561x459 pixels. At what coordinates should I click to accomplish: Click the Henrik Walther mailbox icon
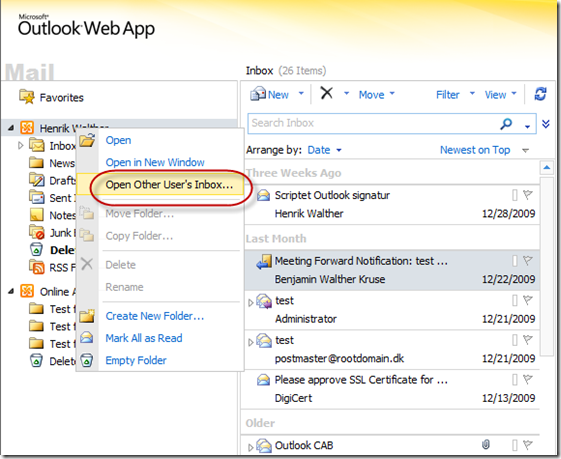[27, 128]
